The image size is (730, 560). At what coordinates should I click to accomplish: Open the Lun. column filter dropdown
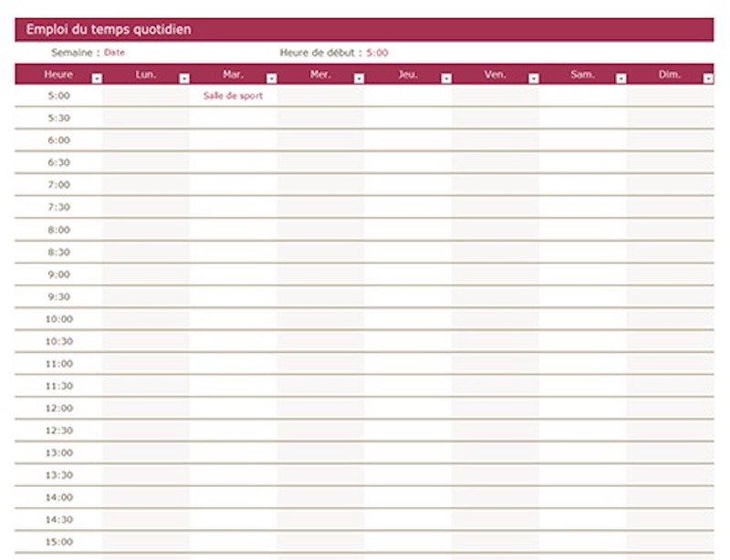click(x=184, y=78)
